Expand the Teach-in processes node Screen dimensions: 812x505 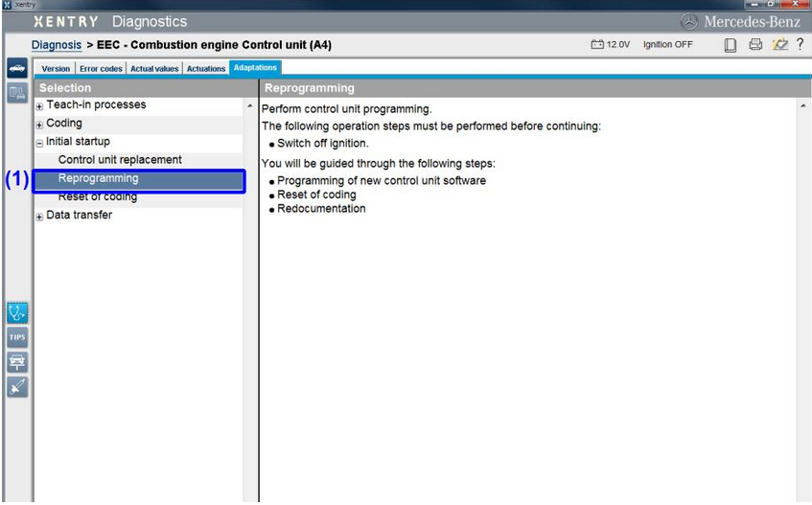pos(39,106)
